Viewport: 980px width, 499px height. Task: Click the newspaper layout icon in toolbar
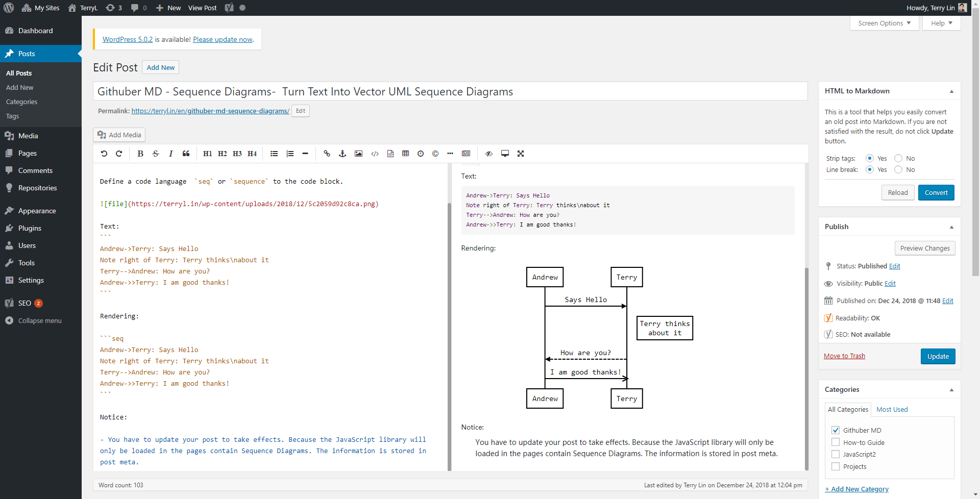(466, 154)
